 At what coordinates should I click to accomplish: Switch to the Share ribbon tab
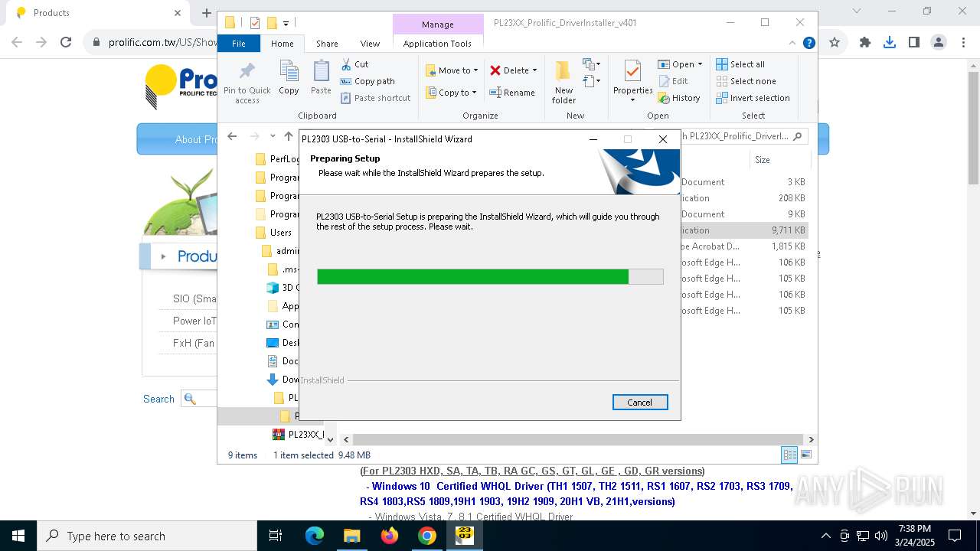click(x=327, y=44)
